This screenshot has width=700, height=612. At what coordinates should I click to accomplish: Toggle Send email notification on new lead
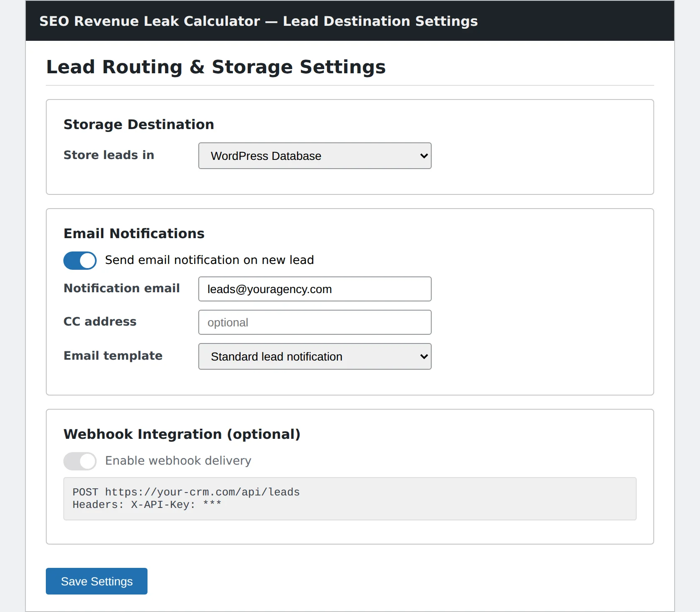point(80,261)
